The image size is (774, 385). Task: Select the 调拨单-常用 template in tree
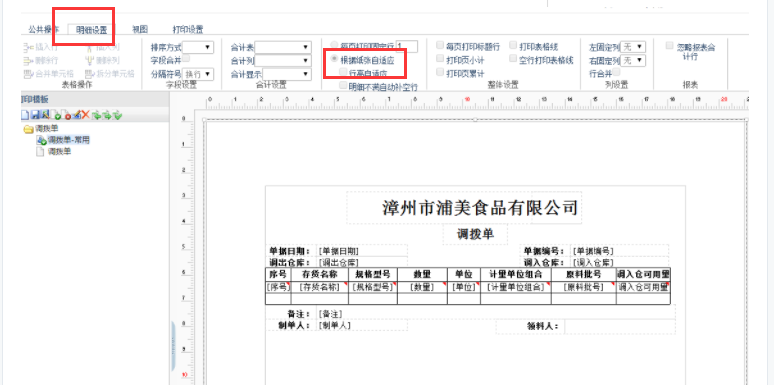click(63, 140)
